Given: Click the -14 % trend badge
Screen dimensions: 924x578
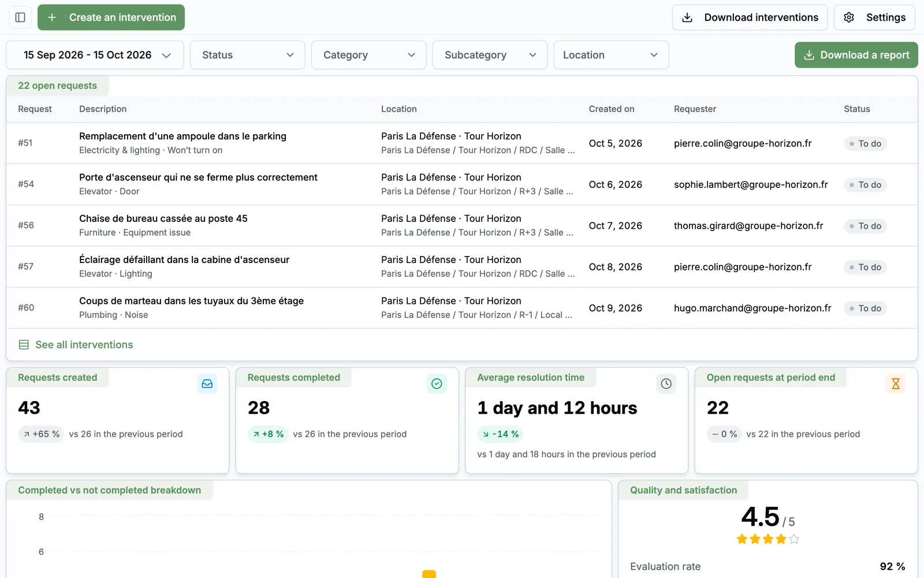Looking at the screenshot, I should [500, 434].
